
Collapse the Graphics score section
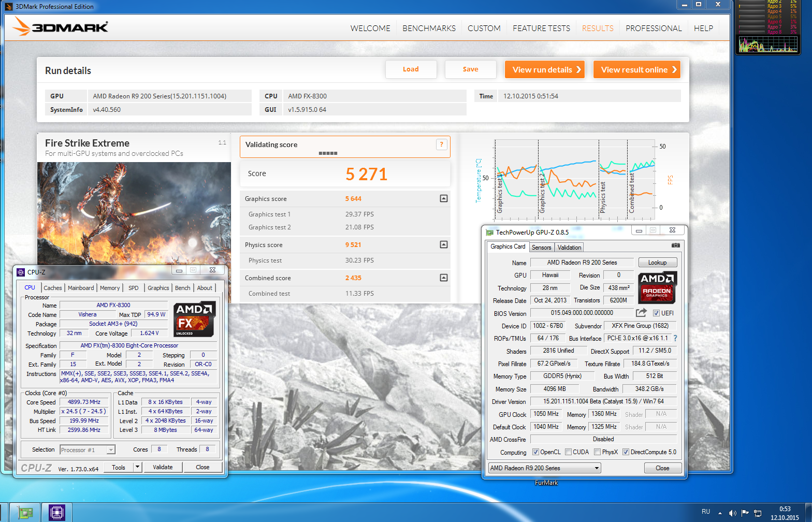(x=444, y=198)
